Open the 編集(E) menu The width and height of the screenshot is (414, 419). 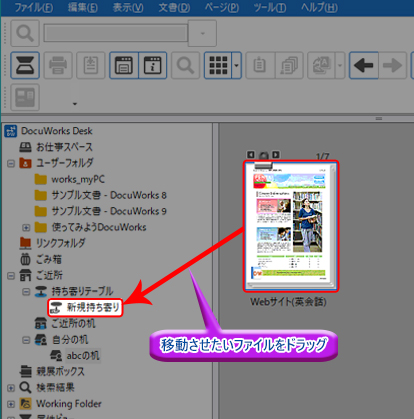pyautogui.click(x=83, y=7)
